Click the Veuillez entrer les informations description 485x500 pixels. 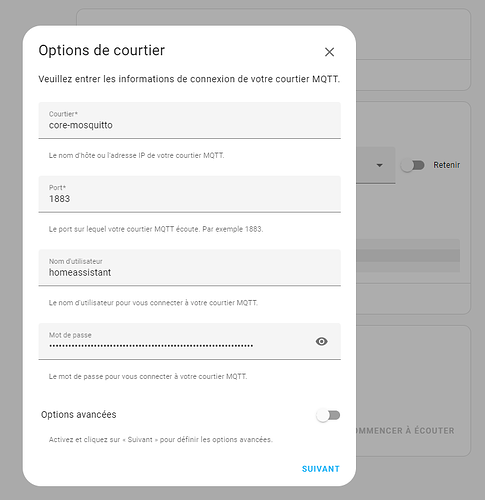[x=189, y=79]
